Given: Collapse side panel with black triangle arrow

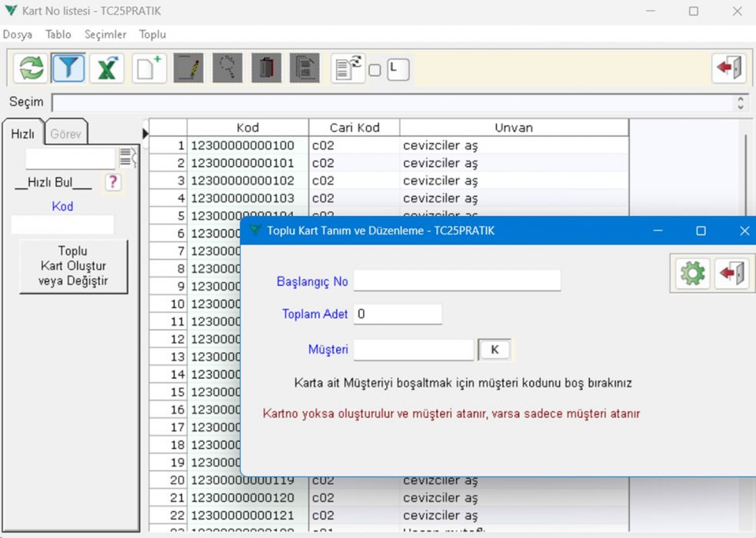Looking at the screenshot, I should [145, 134].
